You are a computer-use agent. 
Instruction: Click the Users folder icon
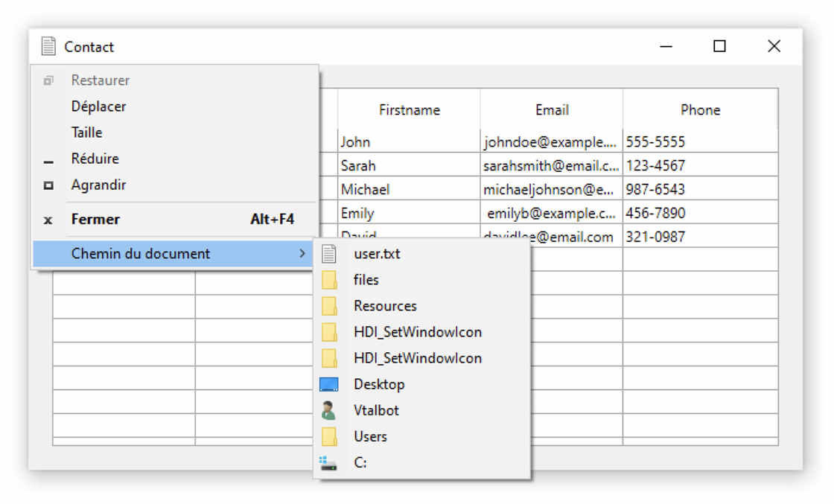329,436
